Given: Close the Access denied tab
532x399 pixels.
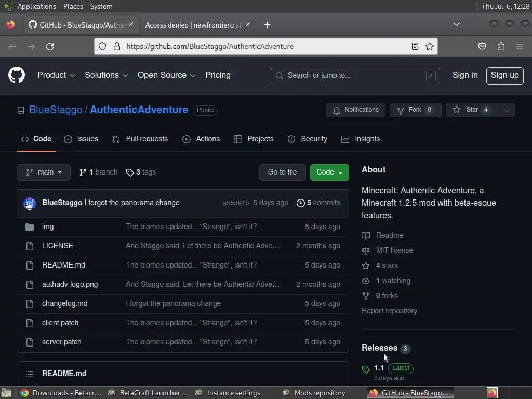Looking at the screenshot, I should click(x=248, y=24).
